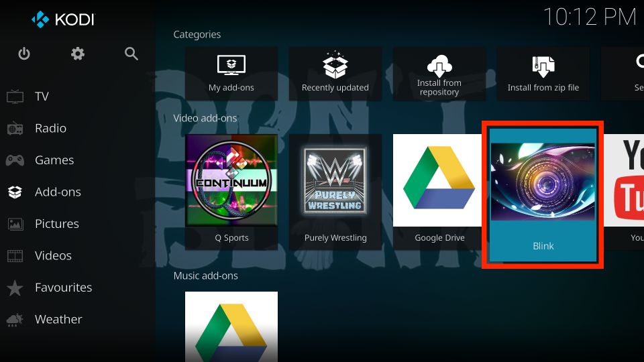Open the Google Drive video add-on
Viewport: 644px width, 362px height.
(437, 192)
